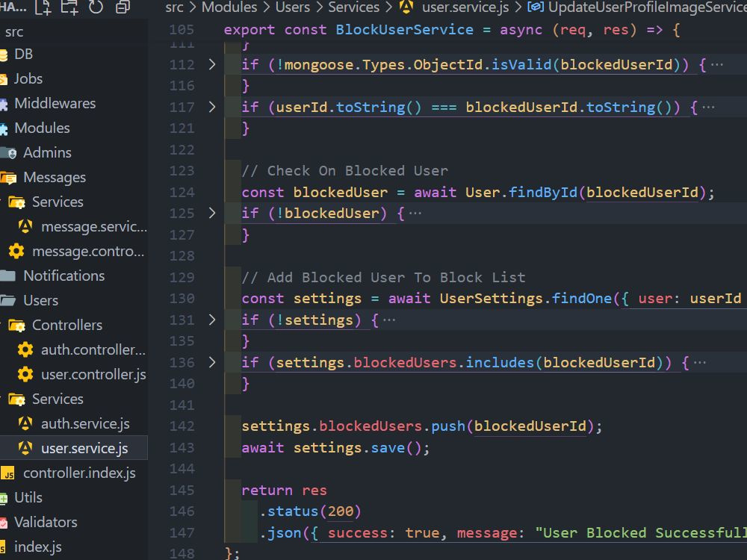This screenshot has height=560, width=747.
Task: Click the Users breadcrumb segment
Action: [293, 7]
